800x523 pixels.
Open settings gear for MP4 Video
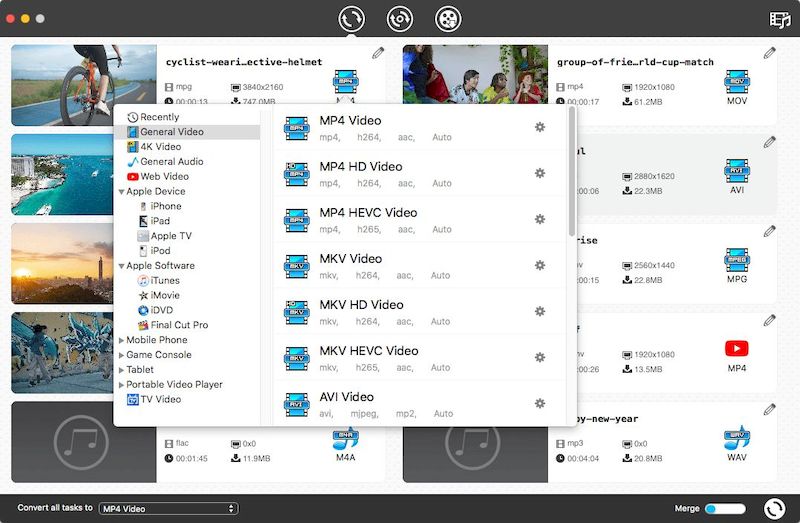coord(540,127)
